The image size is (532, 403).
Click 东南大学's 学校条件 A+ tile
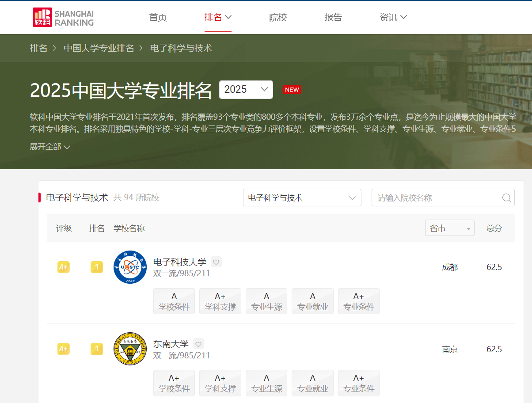pos(174,383)
